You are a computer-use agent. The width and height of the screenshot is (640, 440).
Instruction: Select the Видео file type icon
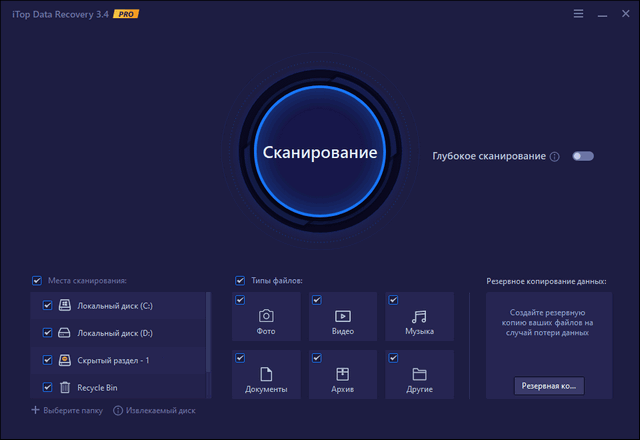click(343, 316)
